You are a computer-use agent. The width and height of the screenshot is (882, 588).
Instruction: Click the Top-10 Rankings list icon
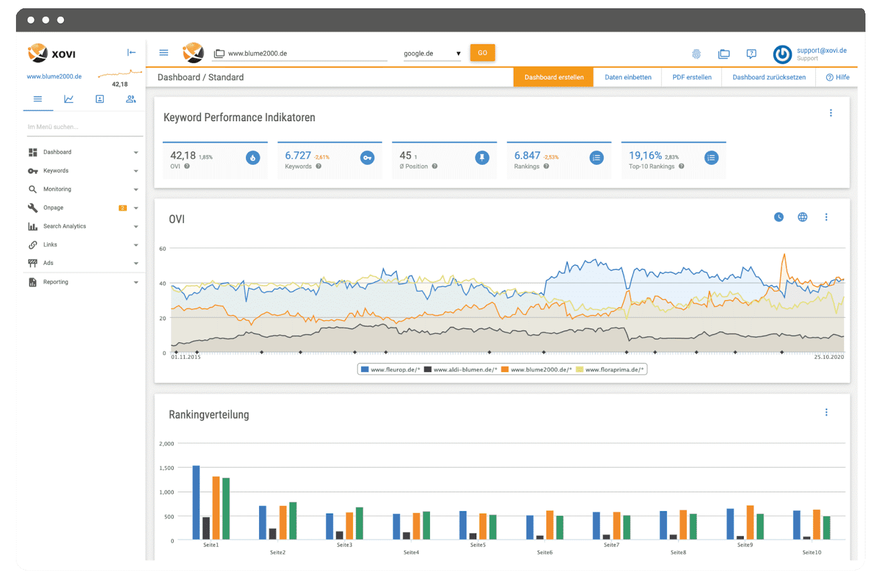(711, 158)
